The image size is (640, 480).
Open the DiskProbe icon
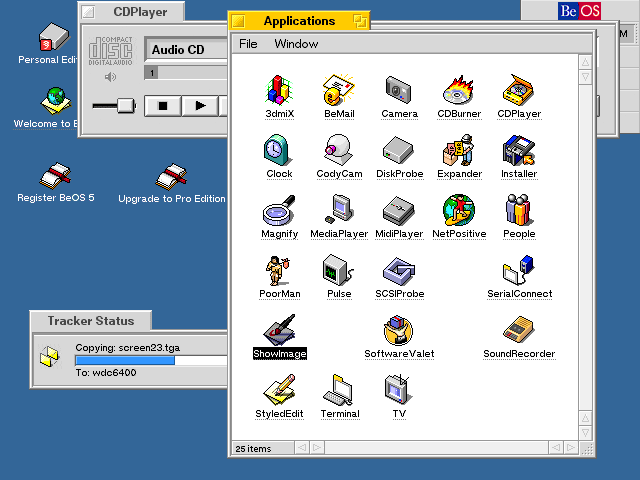[398, 150]
